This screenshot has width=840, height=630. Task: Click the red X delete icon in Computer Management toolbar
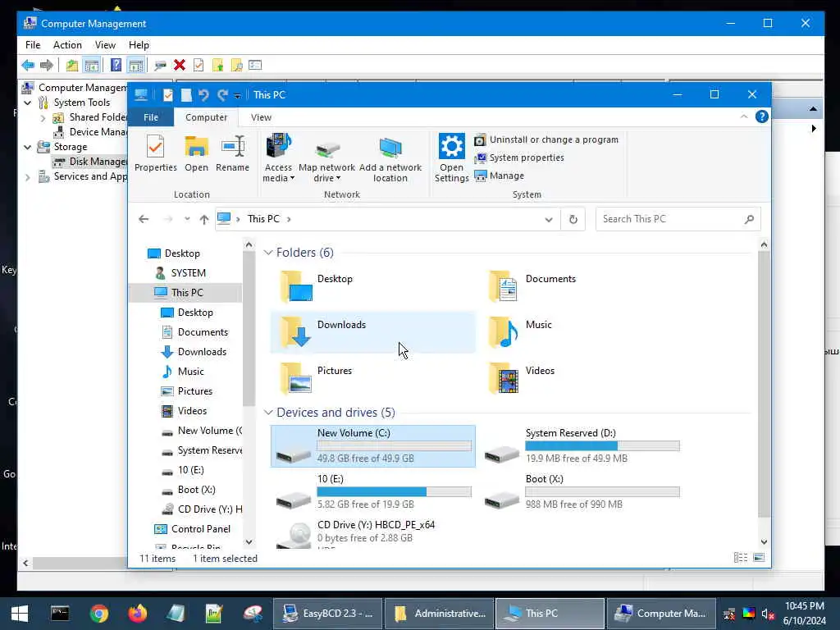[x=180, y=66]
